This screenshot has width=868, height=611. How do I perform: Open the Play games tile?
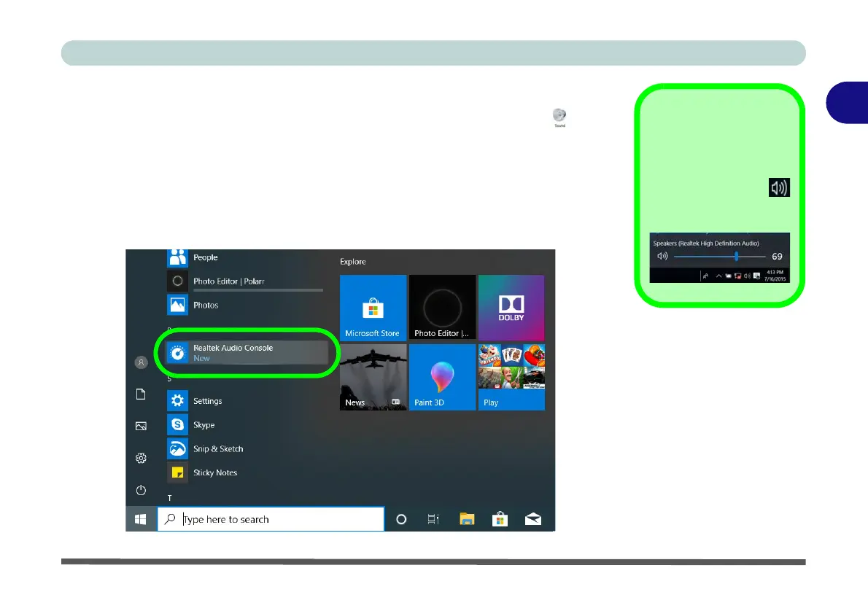511,377
